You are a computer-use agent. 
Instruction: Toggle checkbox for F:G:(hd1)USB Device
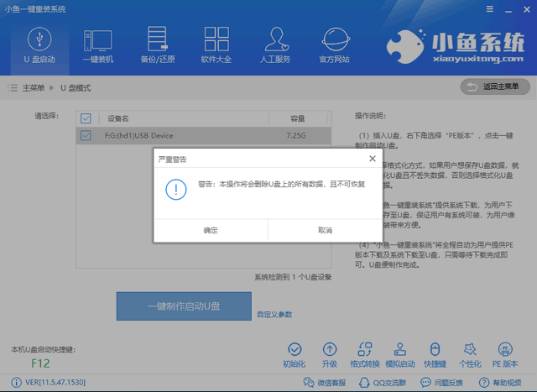(x=86, y=134)
